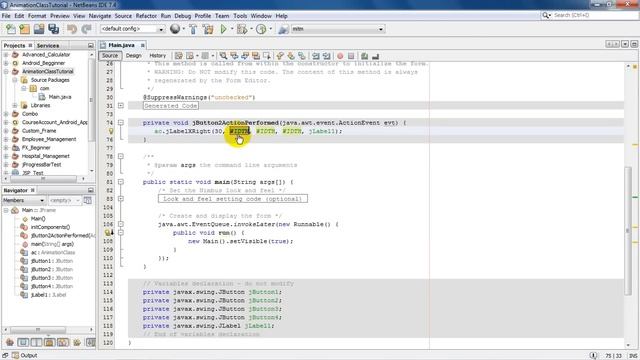Image resolution: width=640 pixels, height=360 pixels.
Task: Click the Show Non-Public Members filter in Navigator
Action: coord(49,342)
